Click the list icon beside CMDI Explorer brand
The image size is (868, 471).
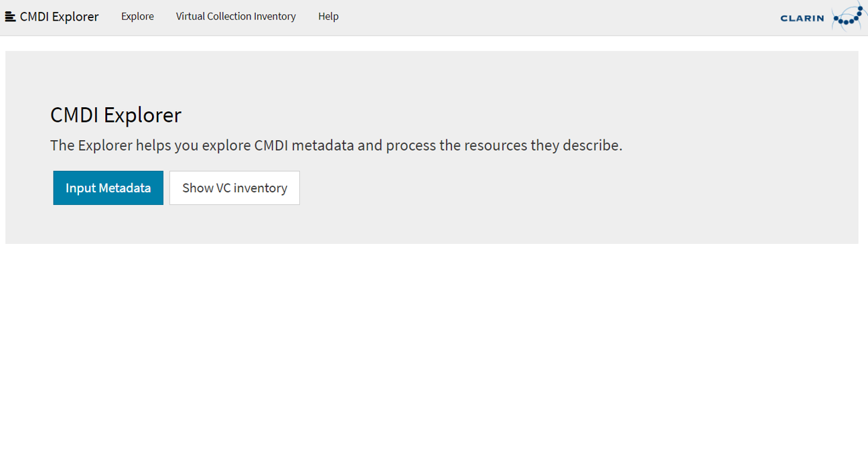tap(10, 16)
